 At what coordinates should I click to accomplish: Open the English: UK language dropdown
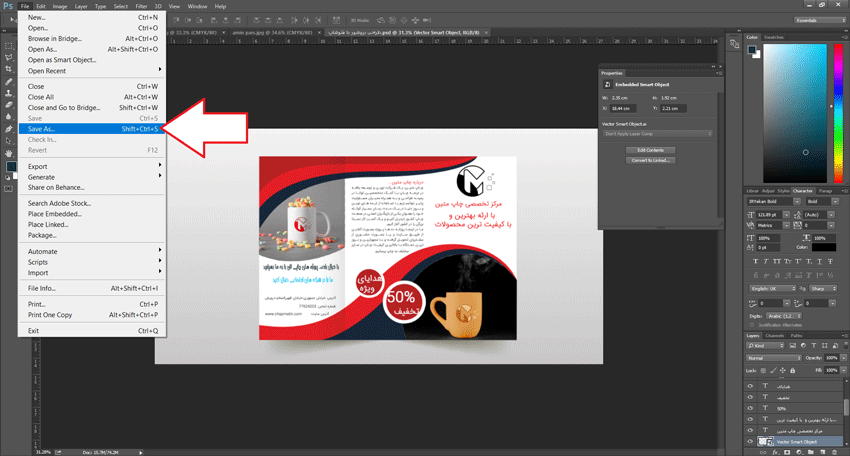[x=772, y=288]
